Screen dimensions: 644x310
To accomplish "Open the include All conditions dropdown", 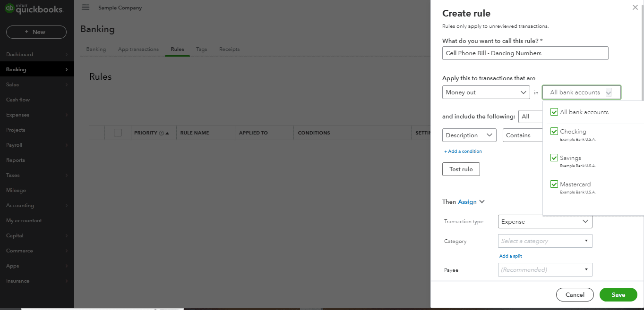I will click(530, 117).
